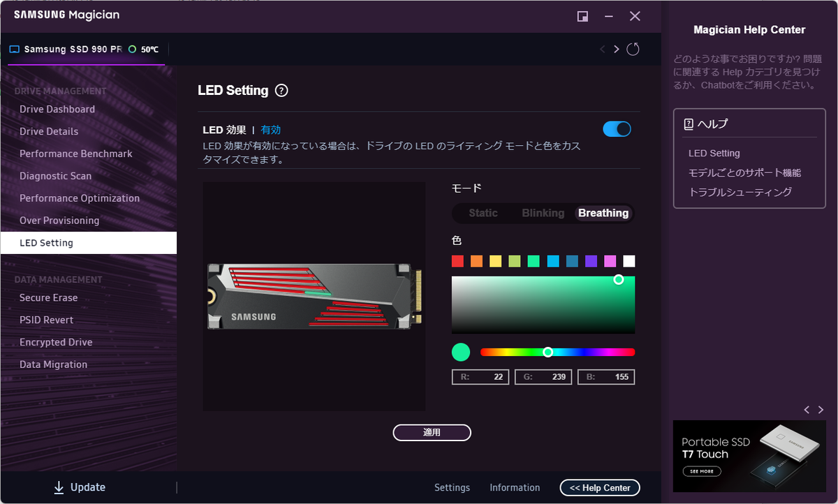Pick the white color swatch

click(x=629, y=261)
